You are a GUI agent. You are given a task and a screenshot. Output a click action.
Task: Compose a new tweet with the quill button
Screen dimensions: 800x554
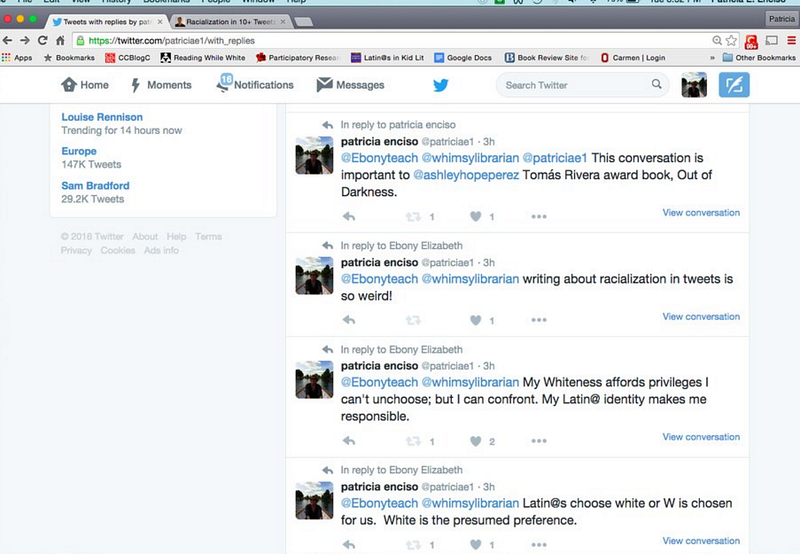tap(734, 85)
